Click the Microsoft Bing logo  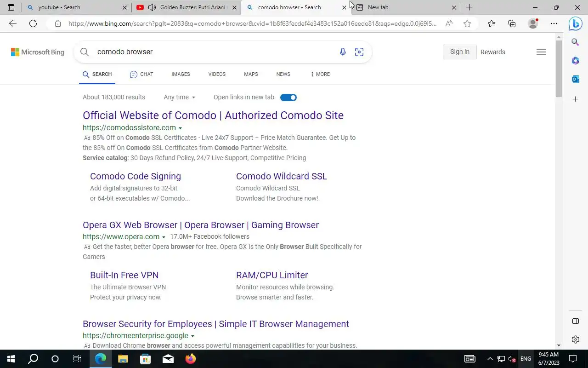point(38,52)
